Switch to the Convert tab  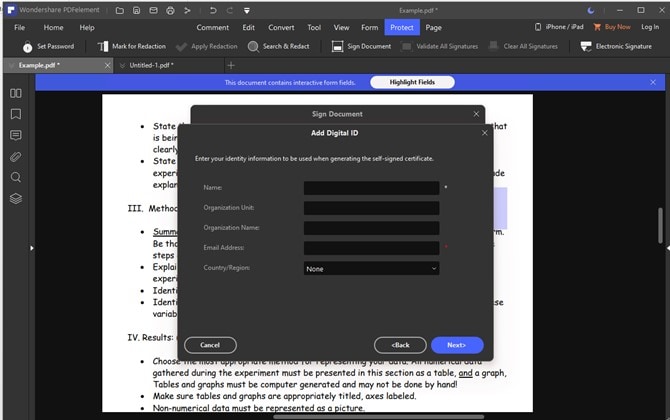281,27
